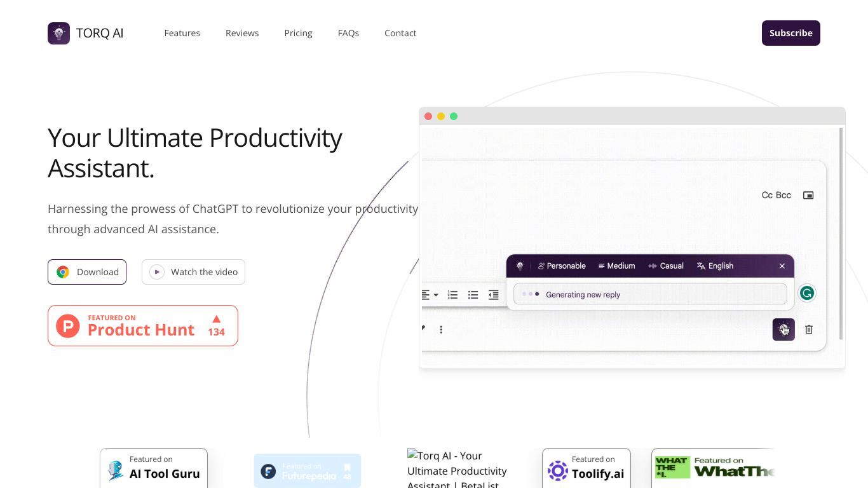Click the green window dot in demo
This screenshot has height=488, width=868.
click(454, 116)
